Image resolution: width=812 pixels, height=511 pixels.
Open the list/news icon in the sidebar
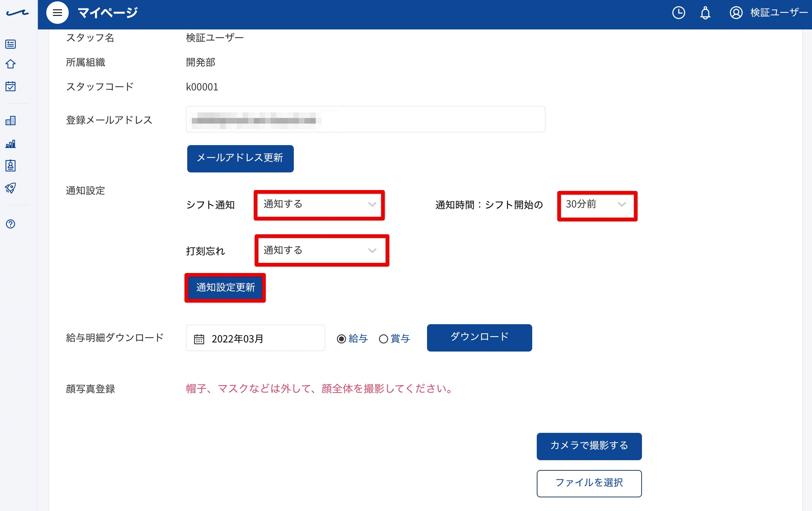11,44
